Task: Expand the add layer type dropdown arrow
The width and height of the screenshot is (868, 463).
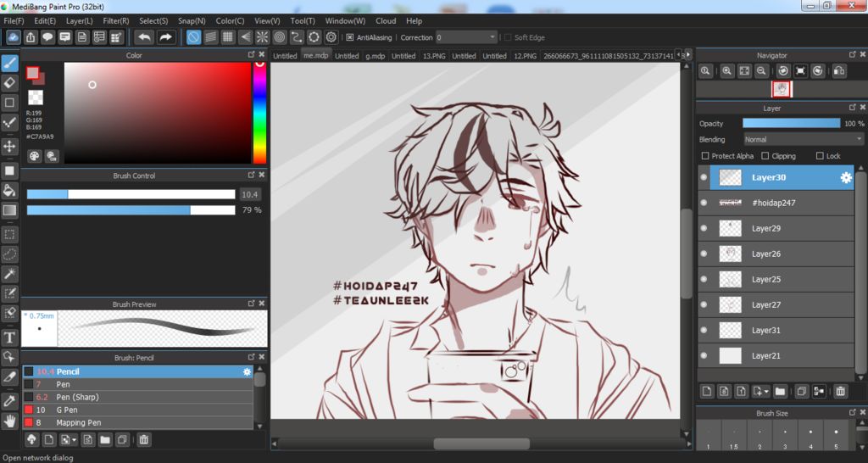Action: (766, 392)
